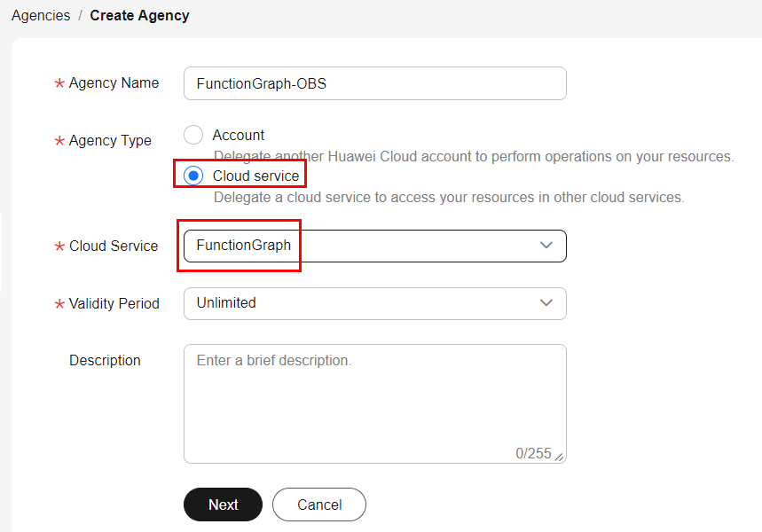Click the 0/255 character counter

pos(533,453)
